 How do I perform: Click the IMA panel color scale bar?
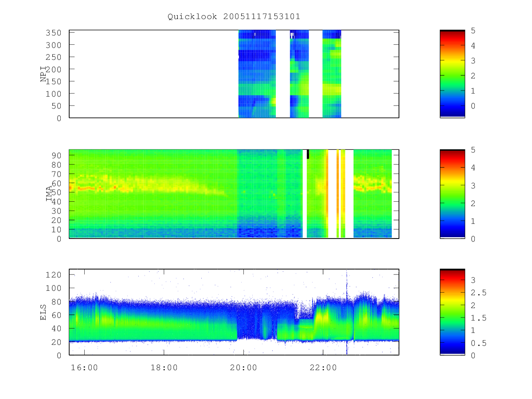(x=452, y=194)
